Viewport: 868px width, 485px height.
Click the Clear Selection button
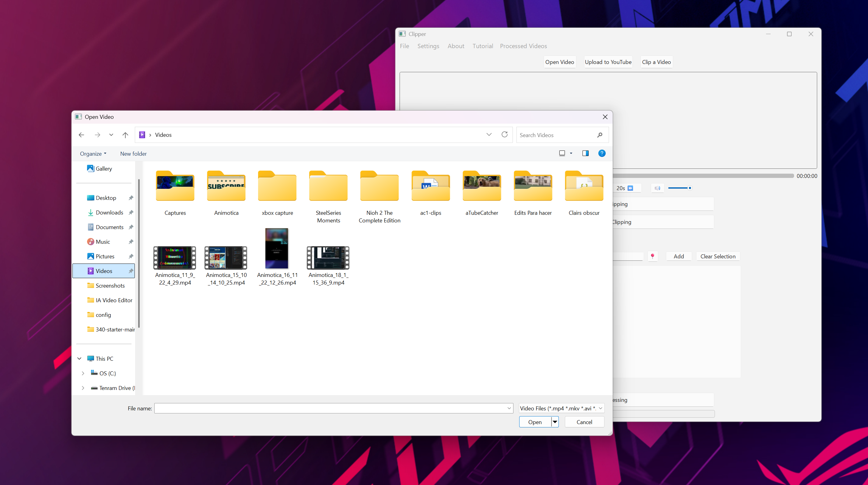coord(718,256)
